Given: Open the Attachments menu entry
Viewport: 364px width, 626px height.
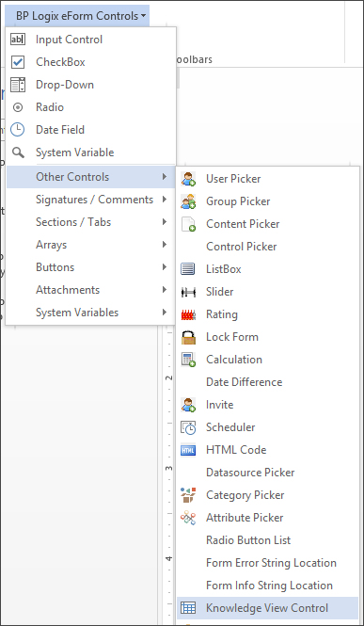Looking at the screenshot, I should click(x=91, y=289).
